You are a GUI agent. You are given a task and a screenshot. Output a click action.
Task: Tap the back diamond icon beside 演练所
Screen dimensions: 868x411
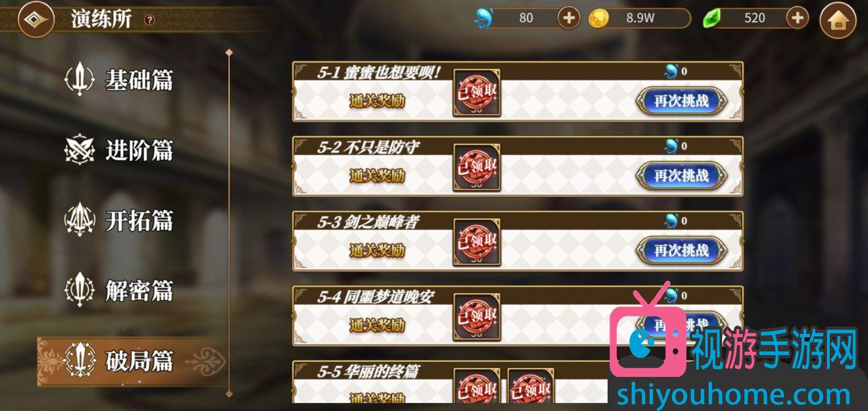(36, 19)
